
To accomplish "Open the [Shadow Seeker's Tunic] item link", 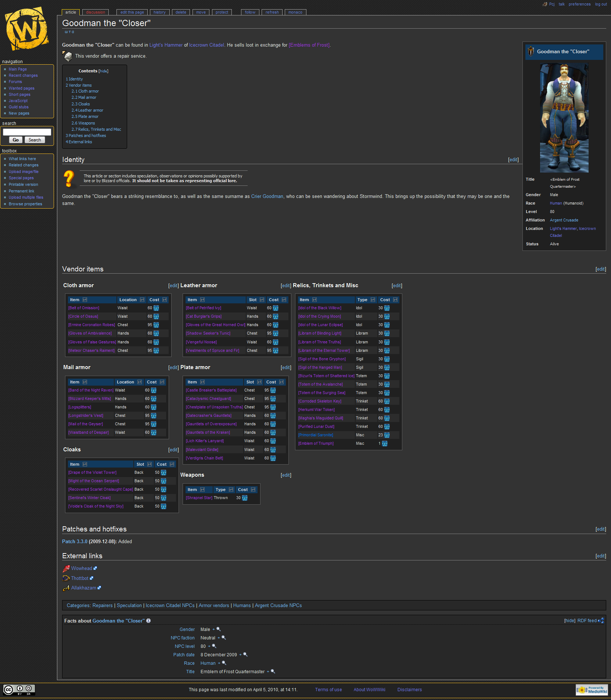I will click(208, 333).
